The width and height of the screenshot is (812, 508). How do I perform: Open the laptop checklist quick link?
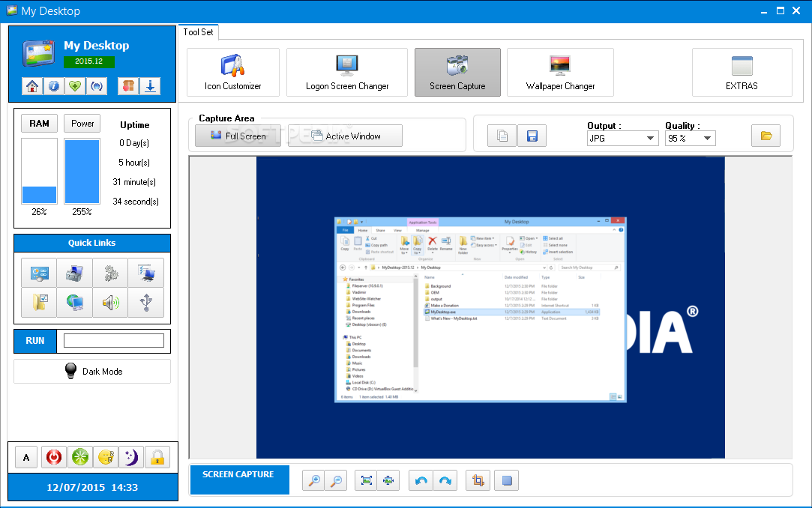click(x=146, y=273)
